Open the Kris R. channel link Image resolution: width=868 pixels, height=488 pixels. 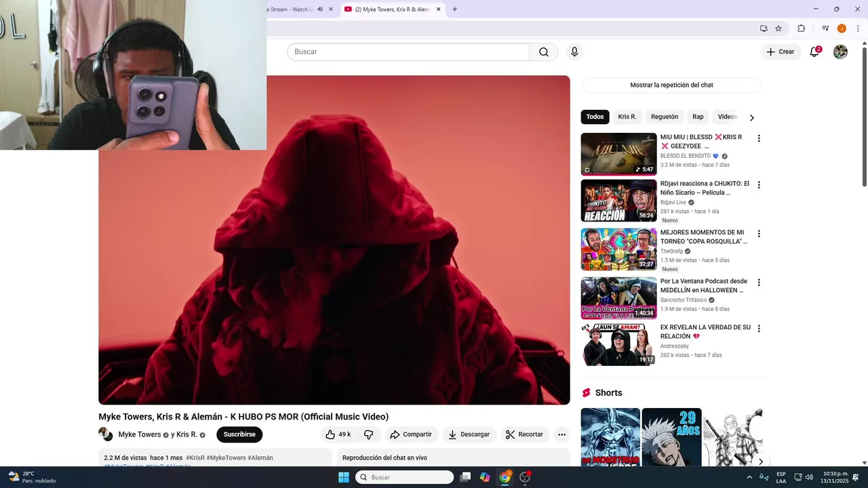[x=186, y=434]
